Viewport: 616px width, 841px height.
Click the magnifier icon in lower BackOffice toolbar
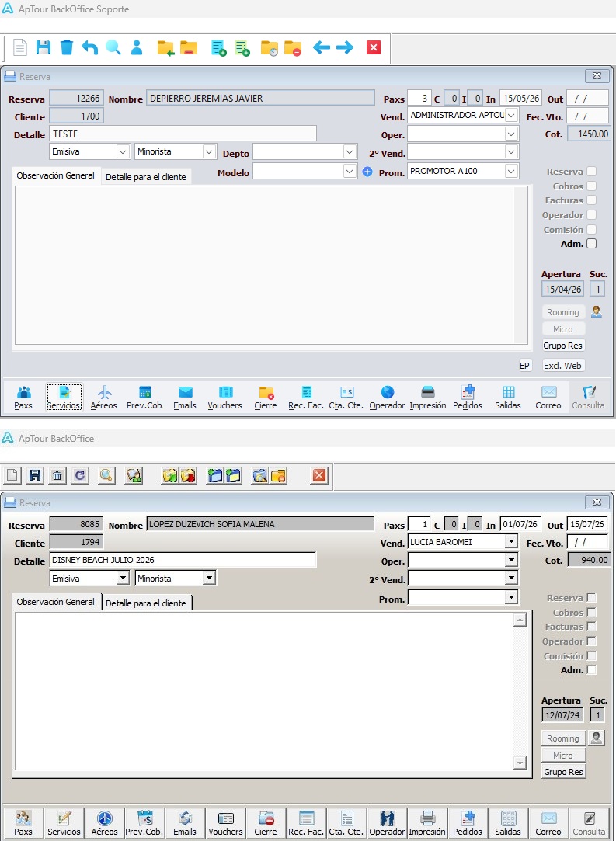(106, 475)
